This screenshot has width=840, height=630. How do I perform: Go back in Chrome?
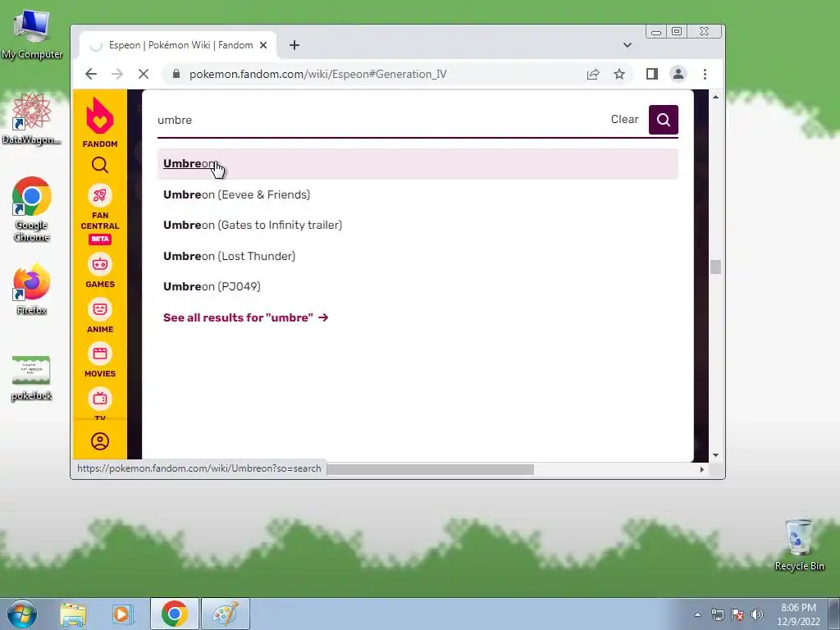91,74
